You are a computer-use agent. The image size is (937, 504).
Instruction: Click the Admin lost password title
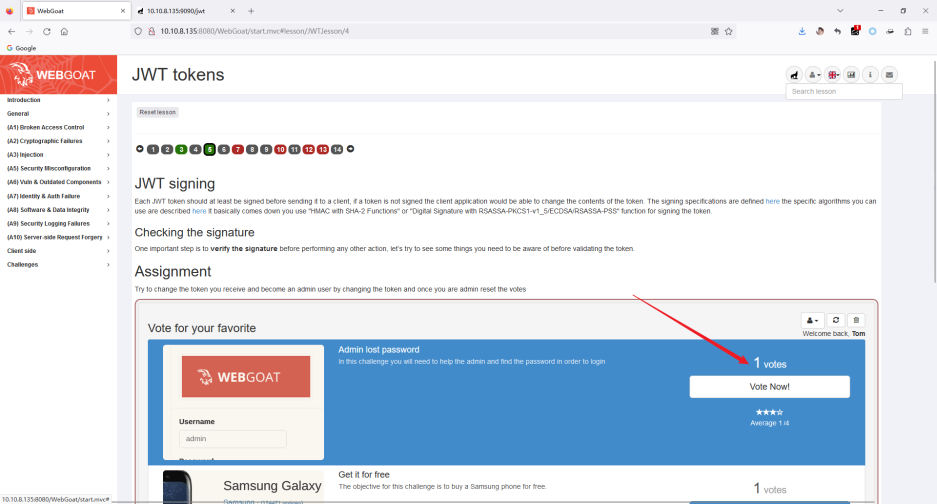pyautogui.click(x=379, y=350)
